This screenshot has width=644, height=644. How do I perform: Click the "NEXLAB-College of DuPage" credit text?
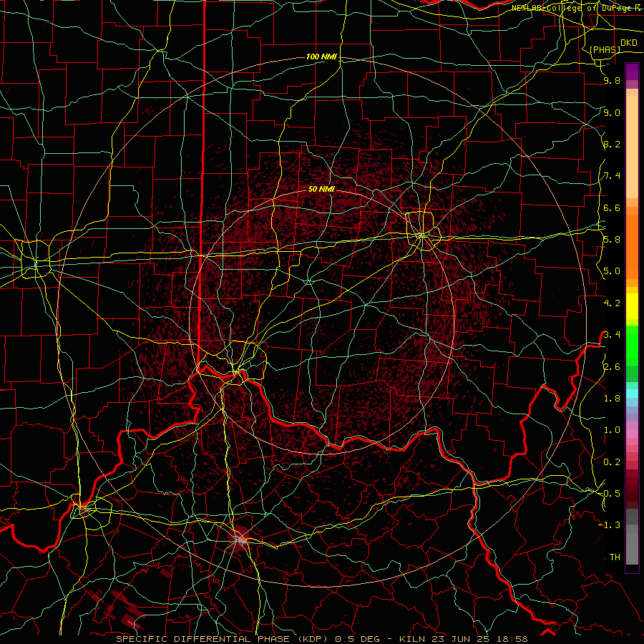(572, 8)
